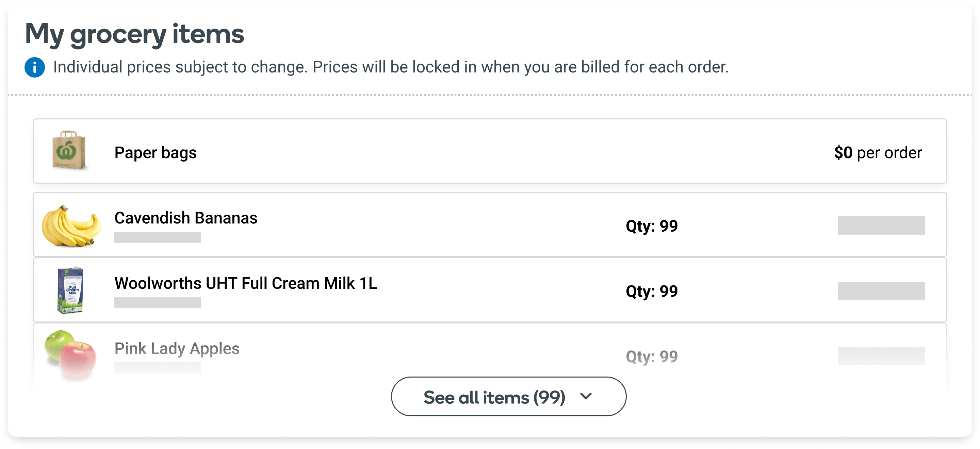Click the Qty: 99 label for Pink Lady Apples
The width and height of the screenshot is (980, 449).
pyautogui.click(x=651, y=356)
